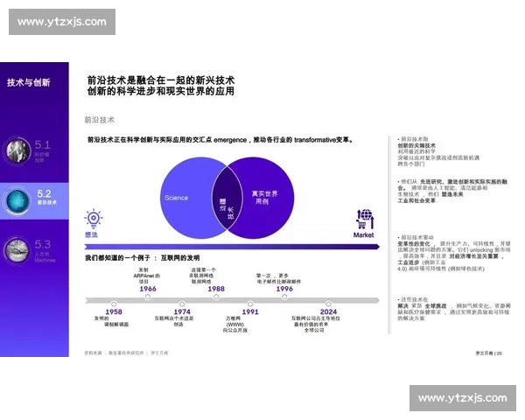The image size is (525, 420).
Task: Click the Venn diagram overlap region
Action: point(227,199)
